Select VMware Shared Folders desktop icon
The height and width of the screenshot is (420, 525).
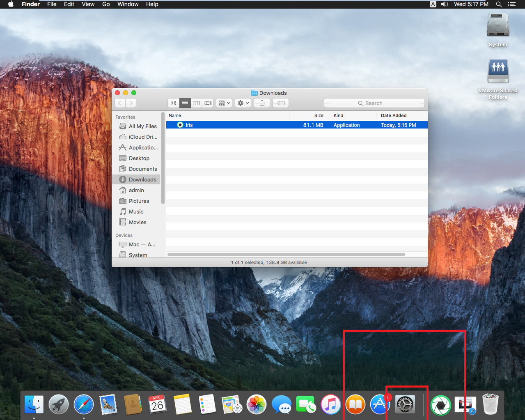498,72
